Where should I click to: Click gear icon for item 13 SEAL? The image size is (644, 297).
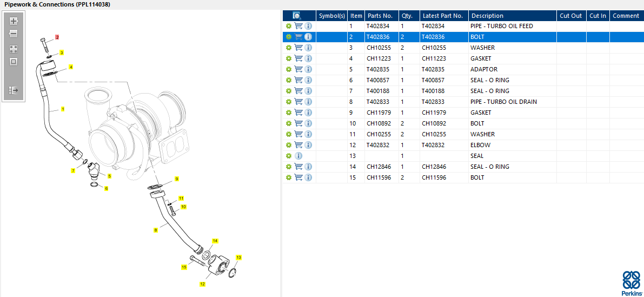(288, 156)
